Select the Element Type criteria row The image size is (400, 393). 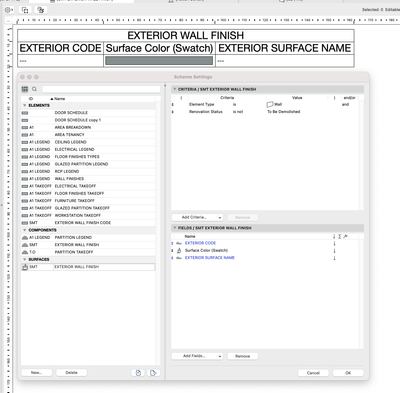265,104
